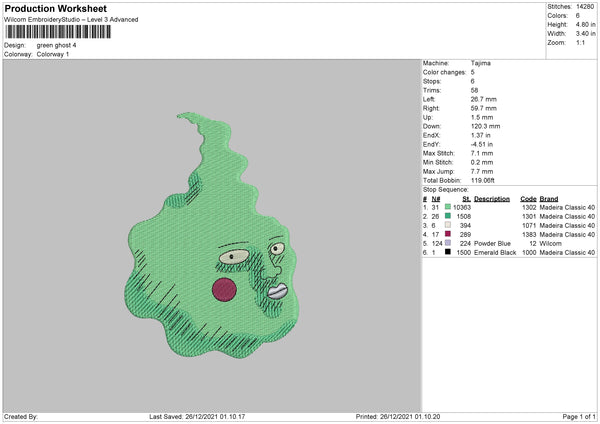Click the 'Production Worksheet' title
The width and height of the screenshot is (600, 424).
coord(55,8)
